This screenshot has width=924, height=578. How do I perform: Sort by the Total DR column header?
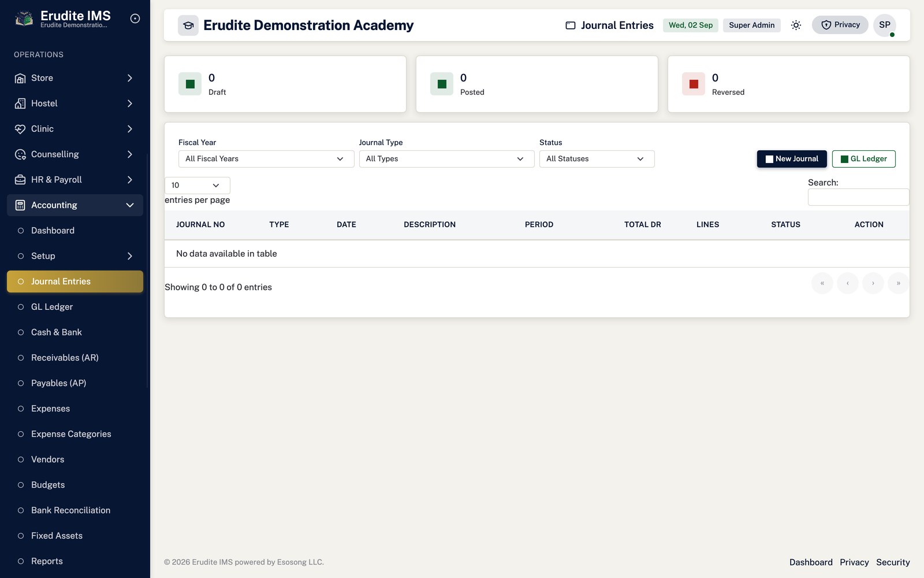[643, 225]
